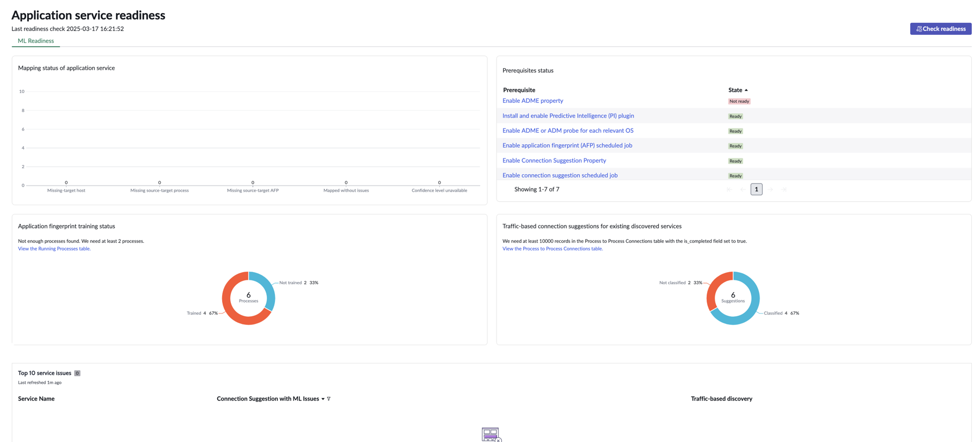Image resolution: width=980 pixels, height=442 pixels.
Task: Open View the Process to Process Connections table
Action: pyautogui.click(x=552, y=249)
